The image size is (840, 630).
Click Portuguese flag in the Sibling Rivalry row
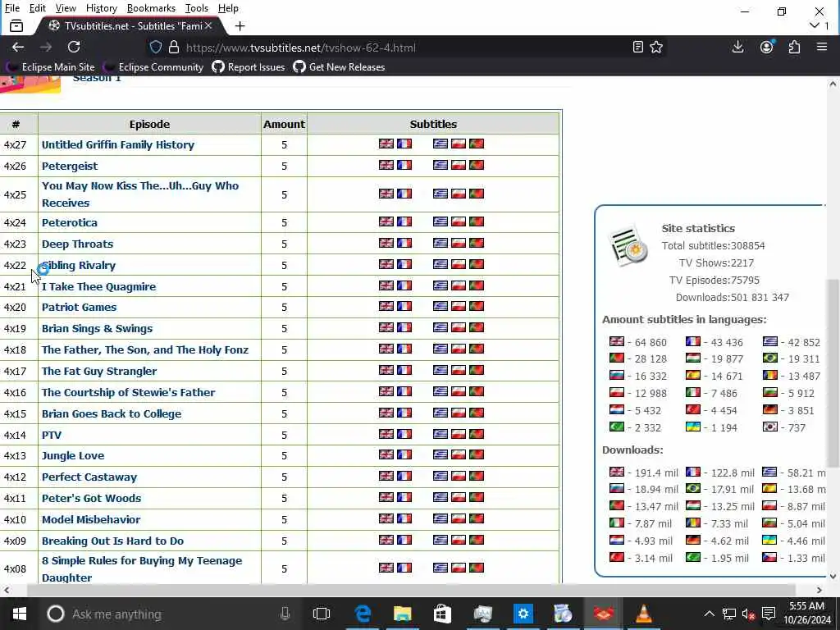[x=477, y=264]
